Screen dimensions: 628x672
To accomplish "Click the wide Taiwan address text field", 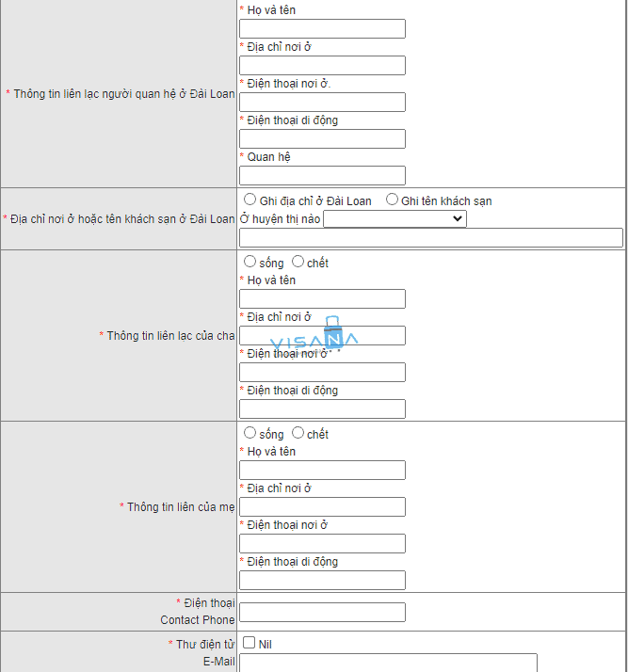I will [x=431, y=238].
